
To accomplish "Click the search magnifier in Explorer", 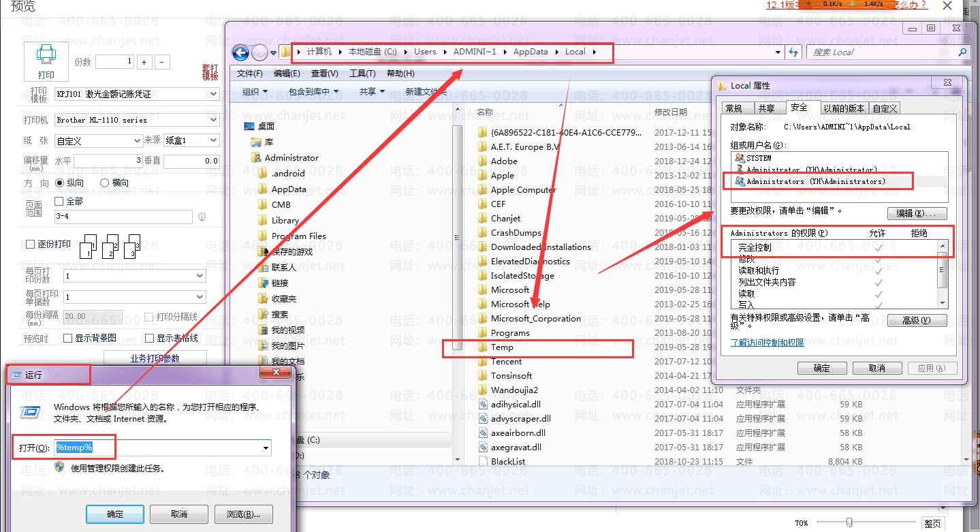I will pyautogui.click(x=962, y=52).
